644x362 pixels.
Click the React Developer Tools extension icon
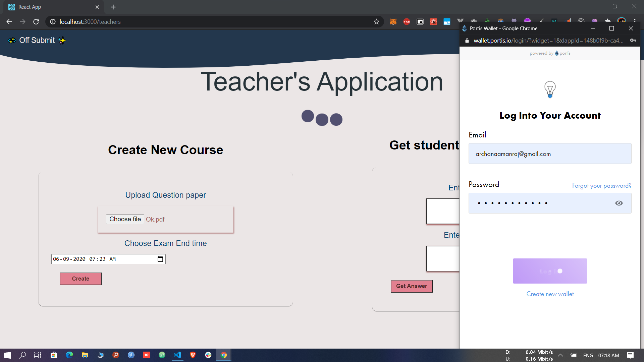[x=433, y=22]
